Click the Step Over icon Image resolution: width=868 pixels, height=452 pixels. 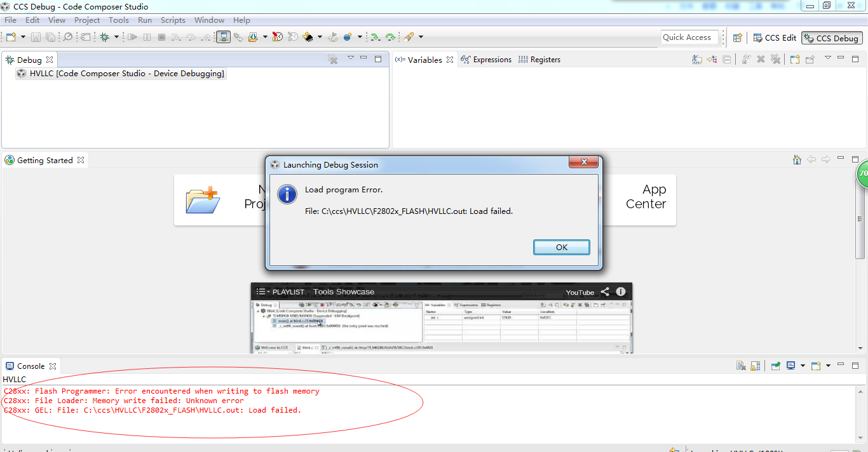coord(191,37)
